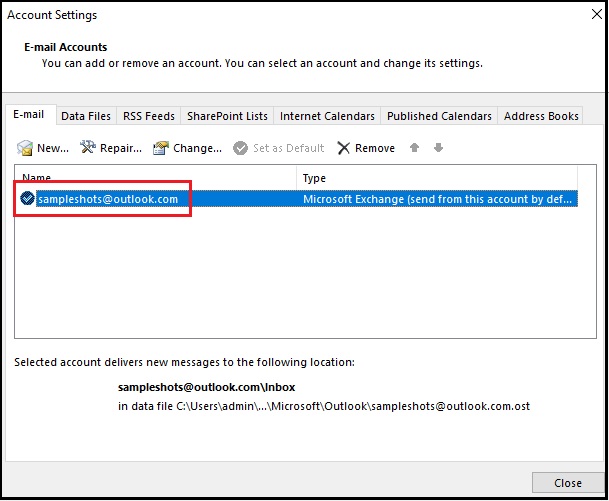Viewport: 609px width, 501px height.
Task: Click the Set as Default label
Action: pyautogui.click(x=289, y=148)
